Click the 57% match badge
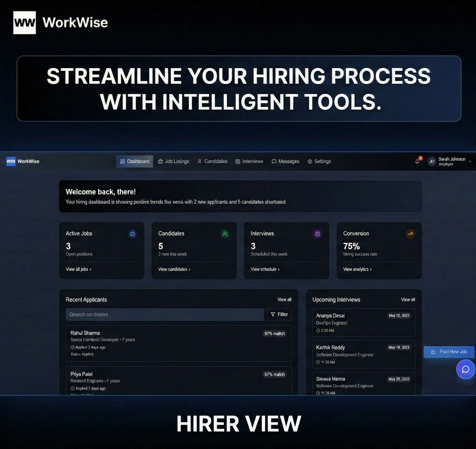The width and height of the screenshot is (476, 449). 274,374
